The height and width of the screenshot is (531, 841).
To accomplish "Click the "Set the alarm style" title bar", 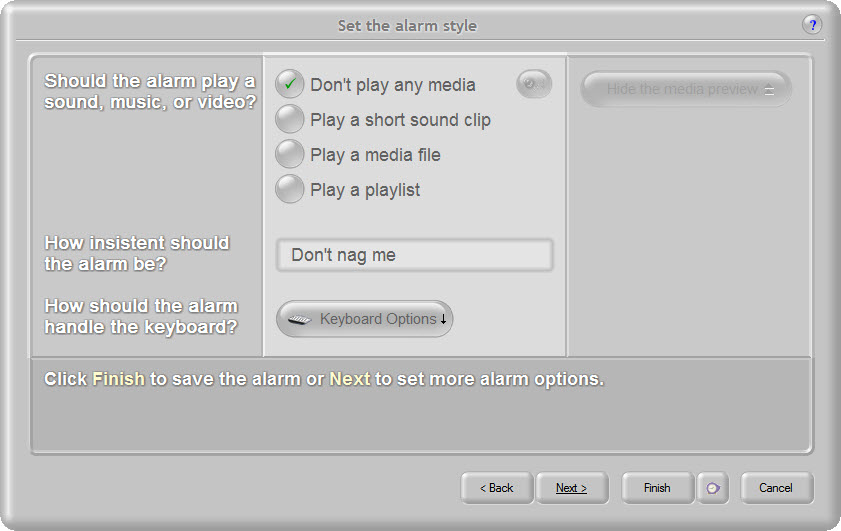I will 407,26.
